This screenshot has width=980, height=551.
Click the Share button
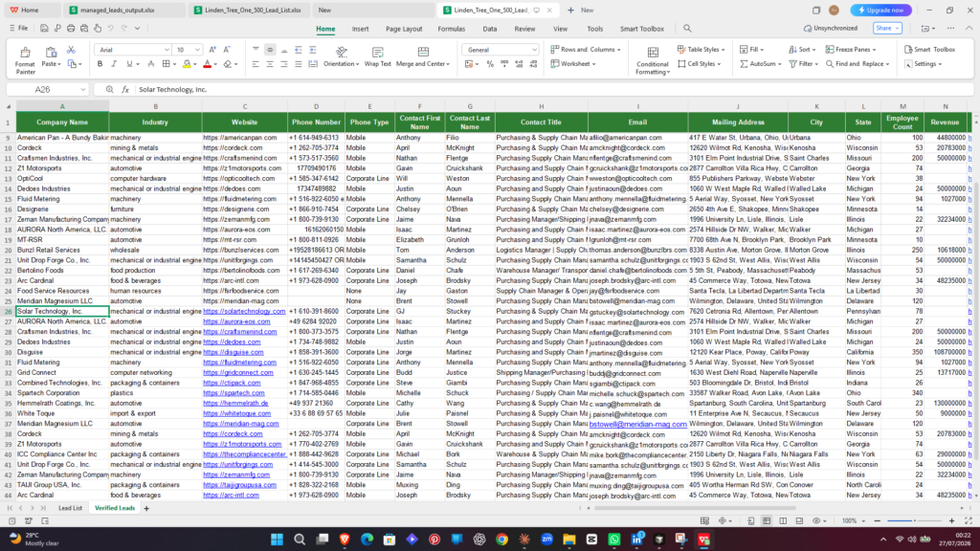tap(887, 28)
